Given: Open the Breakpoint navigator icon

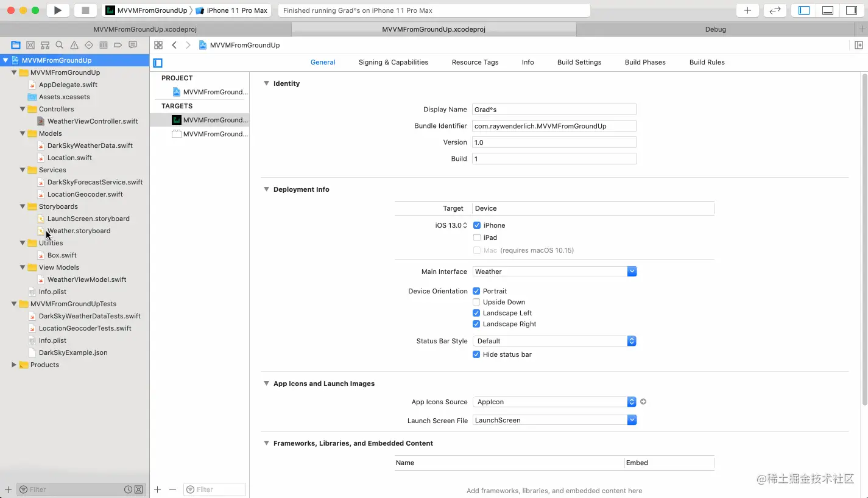Looking at the screenshot, I should pyautogui.click(x=118, y=45).
